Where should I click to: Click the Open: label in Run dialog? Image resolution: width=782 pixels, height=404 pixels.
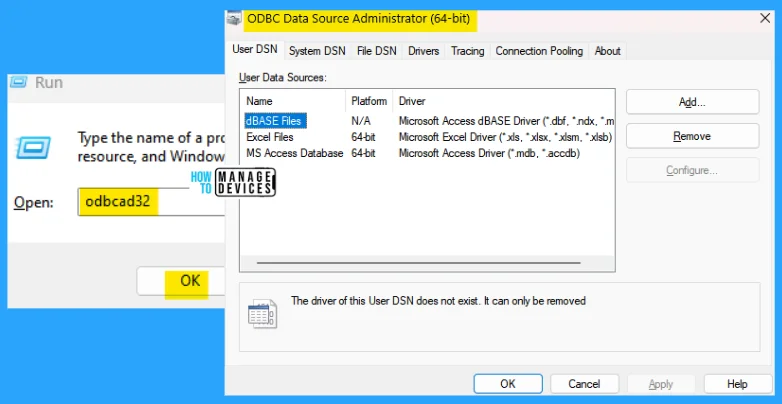coord(34,202)
